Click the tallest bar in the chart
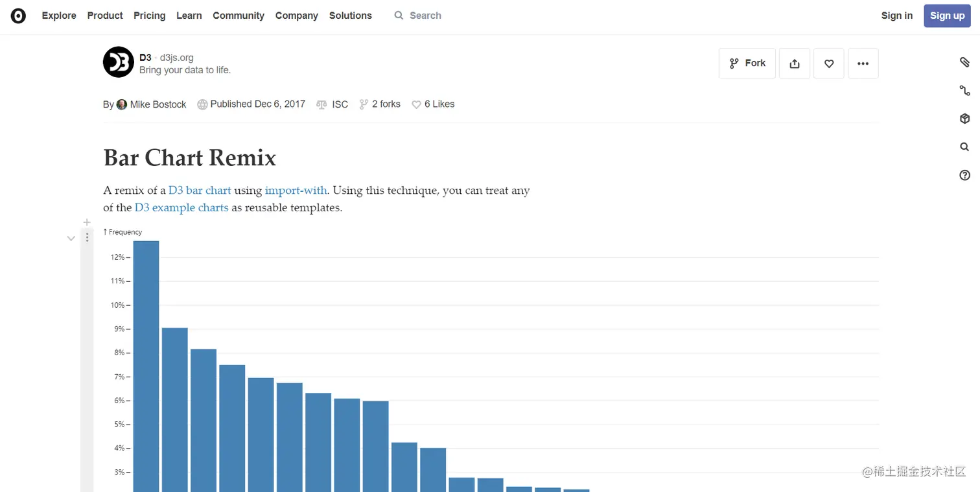This screenshot has width=980, height=492. [x=146, y=366]
